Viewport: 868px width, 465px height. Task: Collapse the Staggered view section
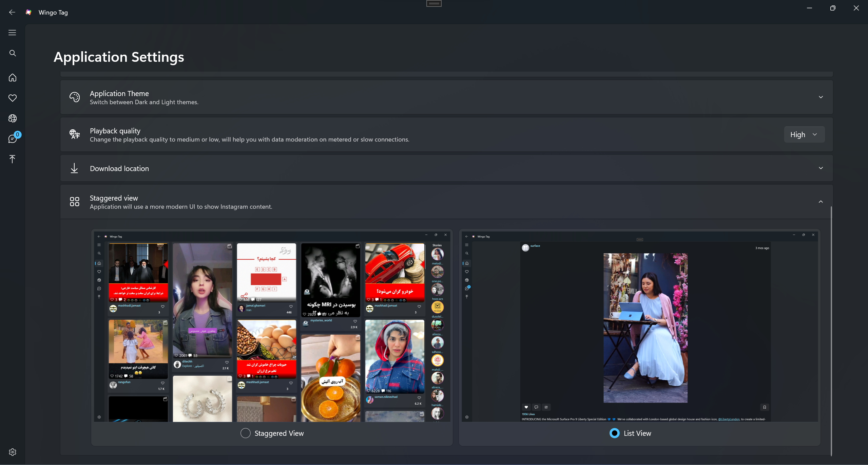click(821, 202)
